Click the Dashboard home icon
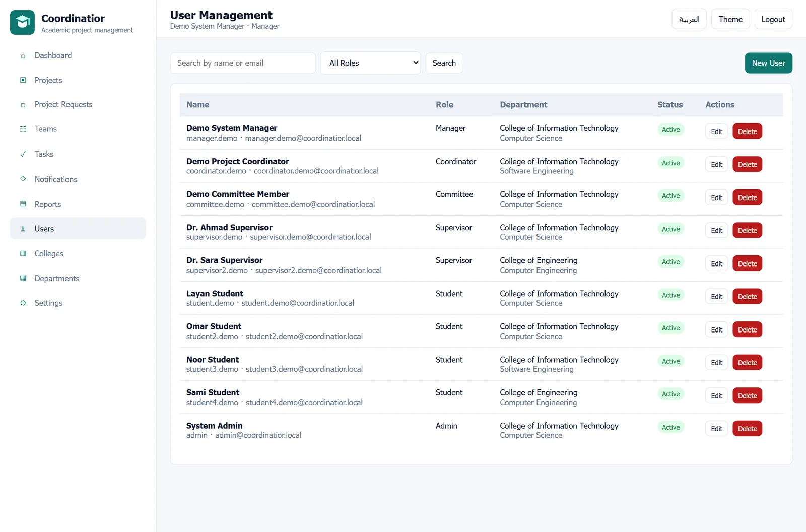The width and height of the screenshot is (806, 532). pyautogui.click(x=23, y=56)
